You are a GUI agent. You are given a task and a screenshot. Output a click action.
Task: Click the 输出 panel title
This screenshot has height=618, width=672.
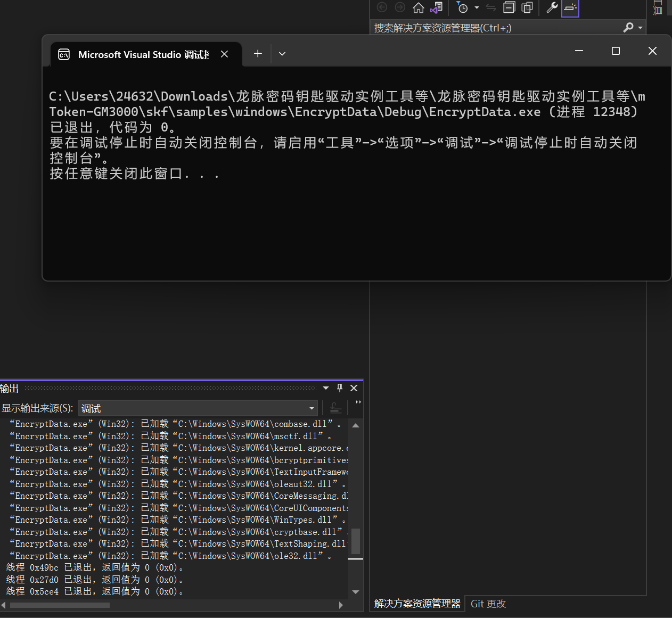click(9, 389)
